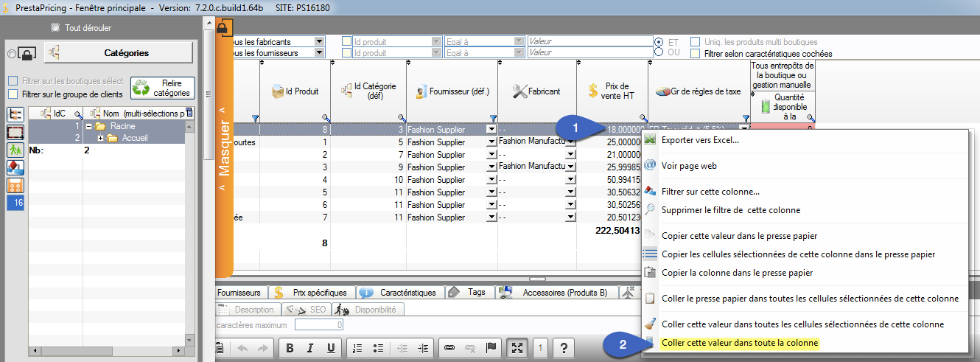Check 'Filtrer selon caractéristiques cochées' box
Screen dimensions: 980x362
[x=695, y=54]
